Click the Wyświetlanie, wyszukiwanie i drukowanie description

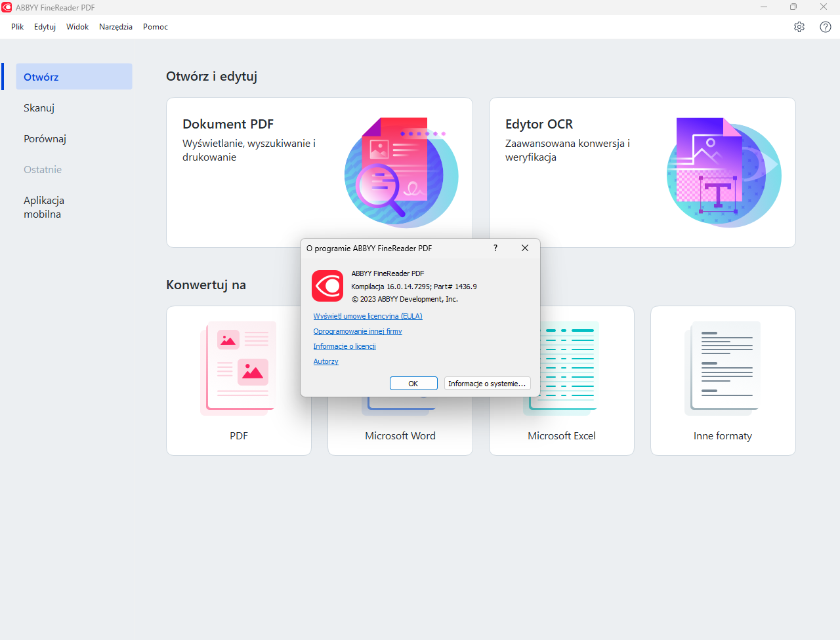[x=249, y=150]
